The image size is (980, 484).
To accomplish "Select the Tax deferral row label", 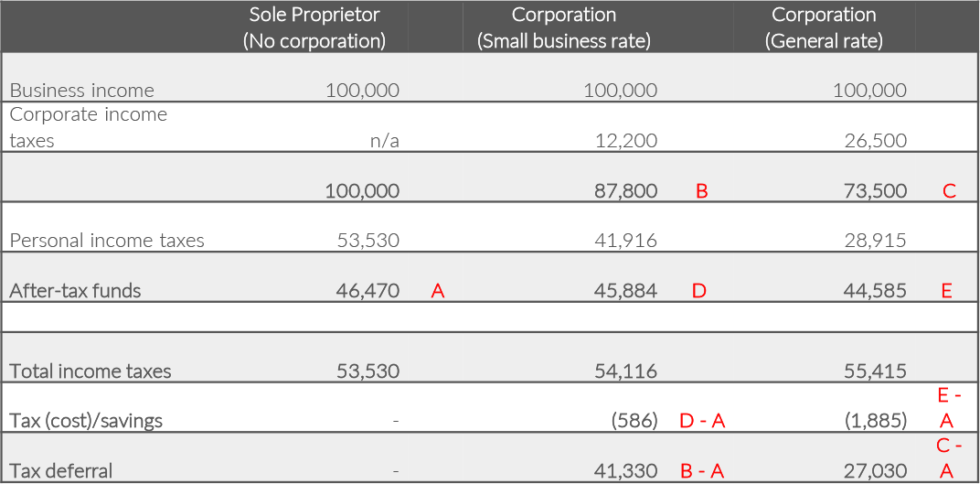I will pos(61,471).
